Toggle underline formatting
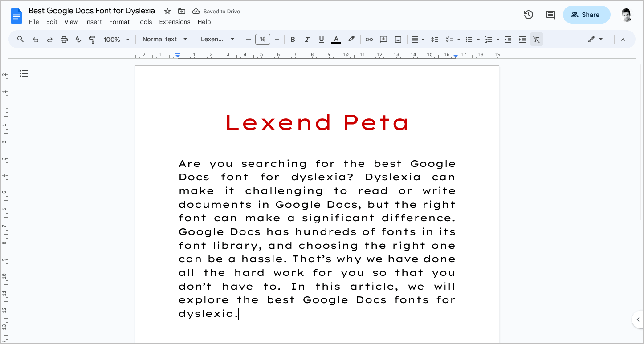644x344 pixels. pos(321,40)
